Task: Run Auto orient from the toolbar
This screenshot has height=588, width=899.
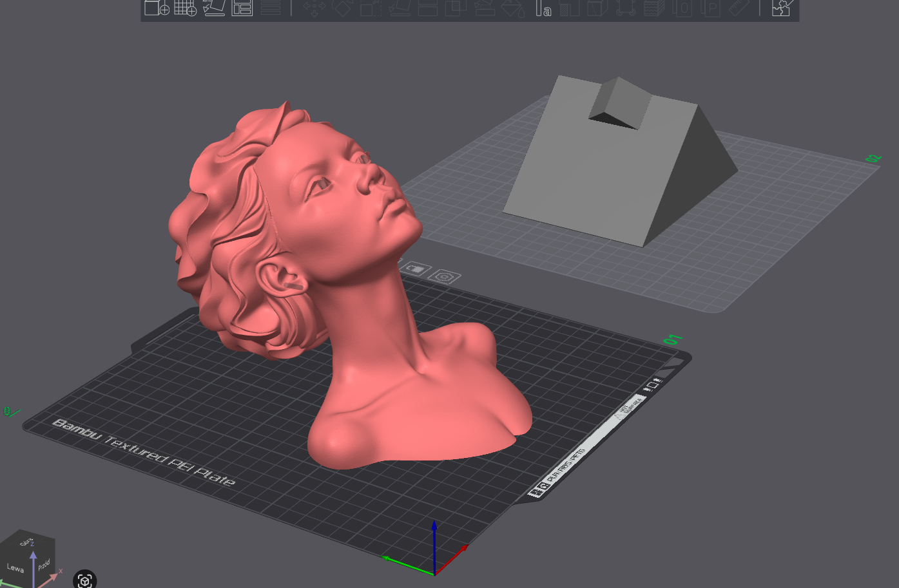Action: click(215, 8)
